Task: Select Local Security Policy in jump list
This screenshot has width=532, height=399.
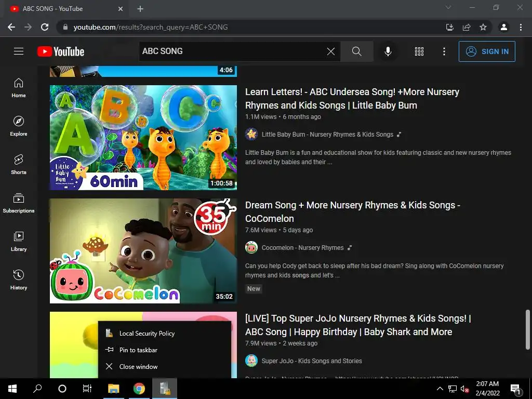Action: (165, 334)
